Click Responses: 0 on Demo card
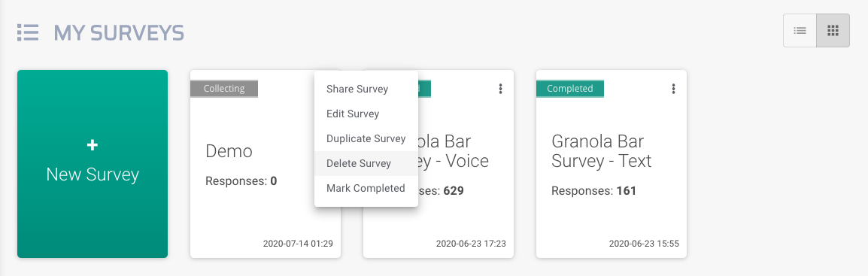This screenshot has width=868, height=276. [x=241, y=180]
